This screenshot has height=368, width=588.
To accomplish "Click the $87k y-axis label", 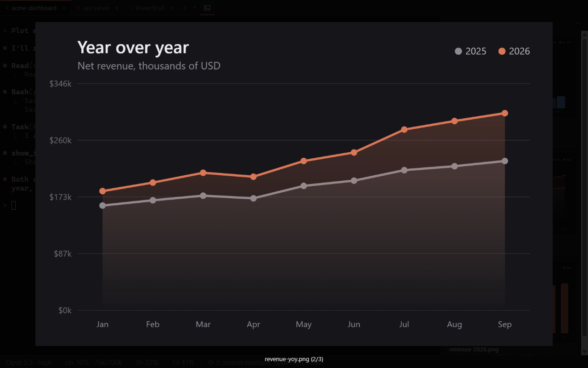I will (63, 253).
